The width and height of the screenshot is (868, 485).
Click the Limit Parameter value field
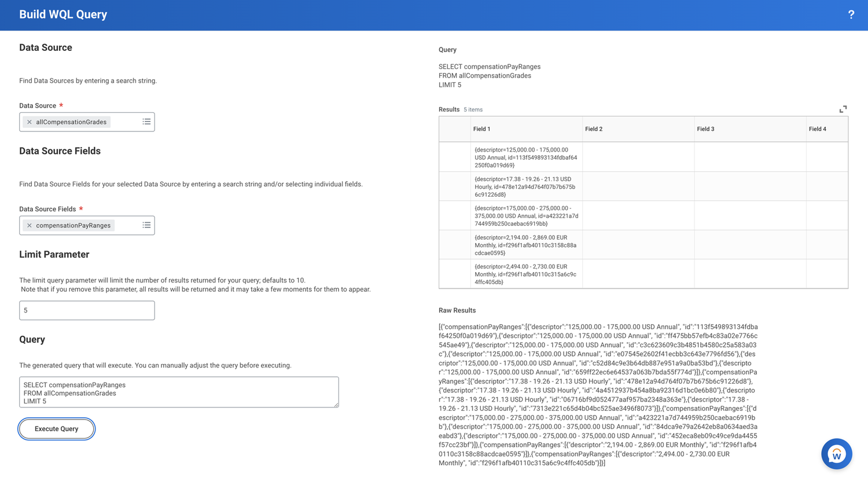point(87,310)
